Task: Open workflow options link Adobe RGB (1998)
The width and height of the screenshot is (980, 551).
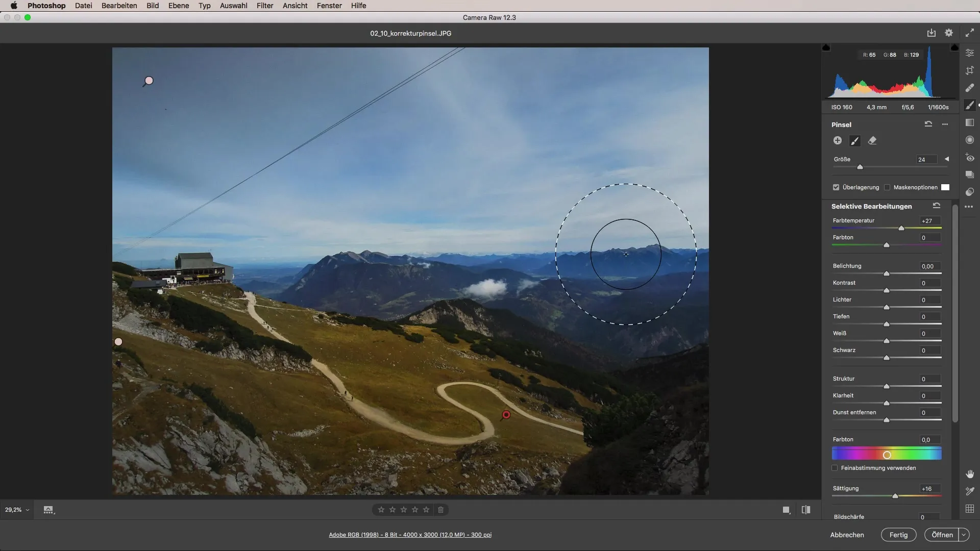Action: (x=410, y=535)
